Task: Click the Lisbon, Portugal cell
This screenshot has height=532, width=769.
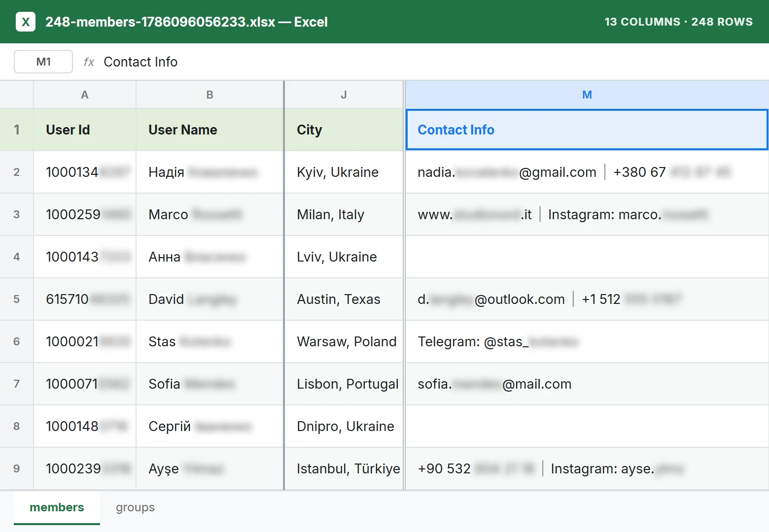Action: pyautogui.click(x=344, y=384)
